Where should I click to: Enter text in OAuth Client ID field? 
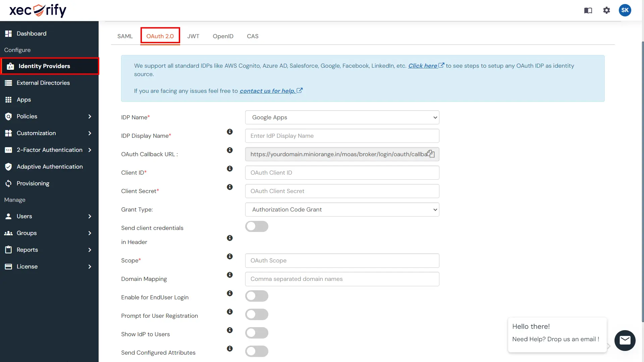[x=342, y=172]
